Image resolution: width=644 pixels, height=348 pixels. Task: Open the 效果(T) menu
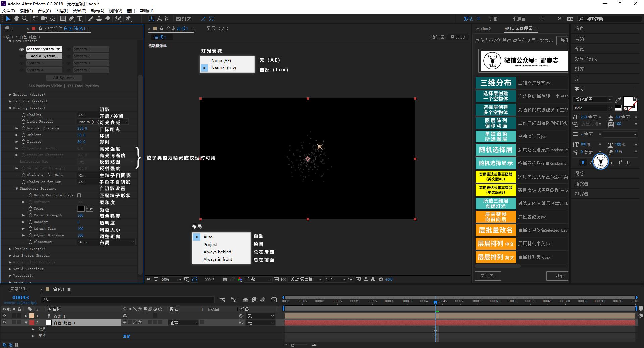coord(79,11)
